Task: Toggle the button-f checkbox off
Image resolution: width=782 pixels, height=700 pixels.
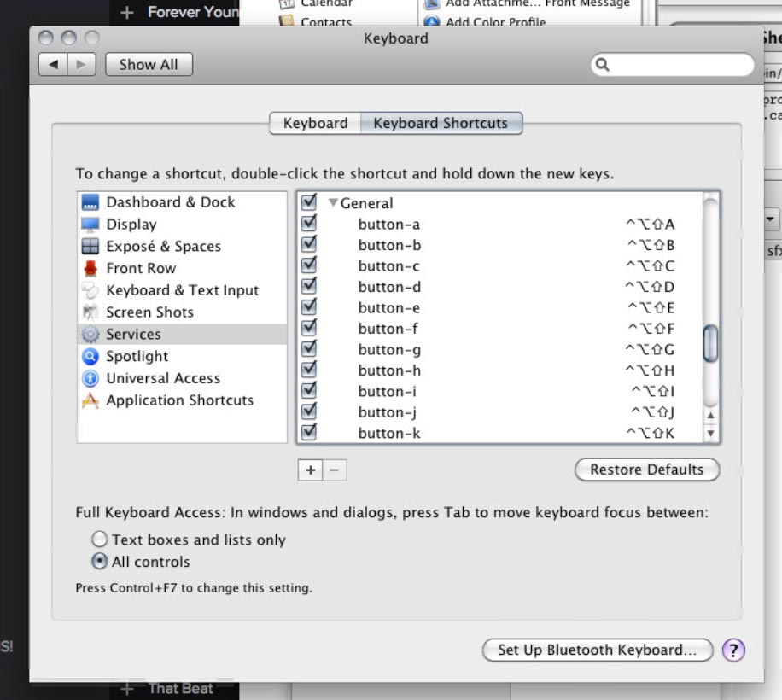Action: coord(309,328)
